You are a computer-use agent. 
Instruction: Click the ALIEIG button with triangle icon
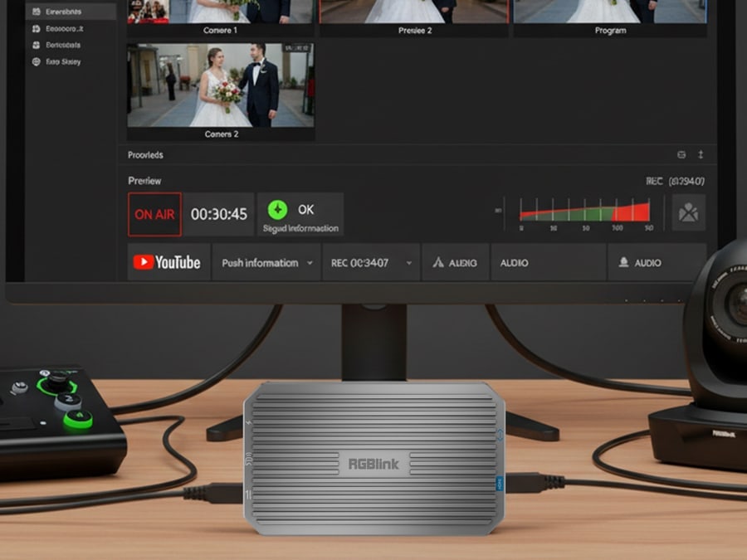click(x=456, y=263)
